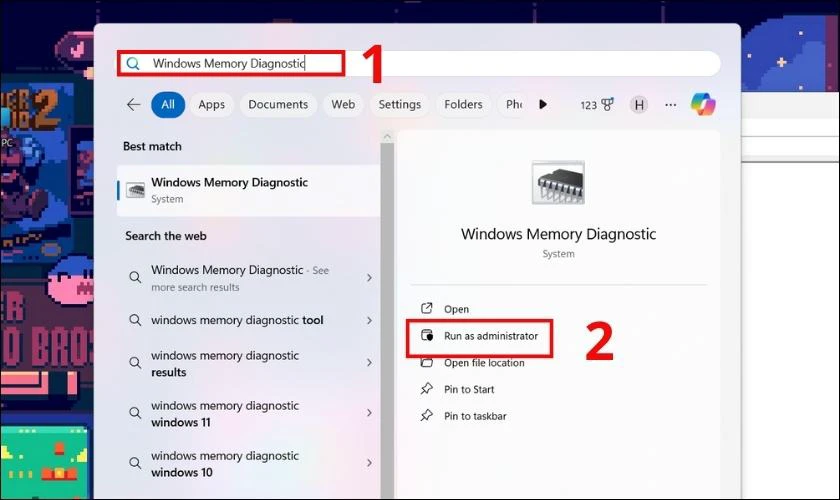Click the scrollbar up arrow above results
Image resolution: width=840 pixels, height=500 pixels.
(387, 137)
